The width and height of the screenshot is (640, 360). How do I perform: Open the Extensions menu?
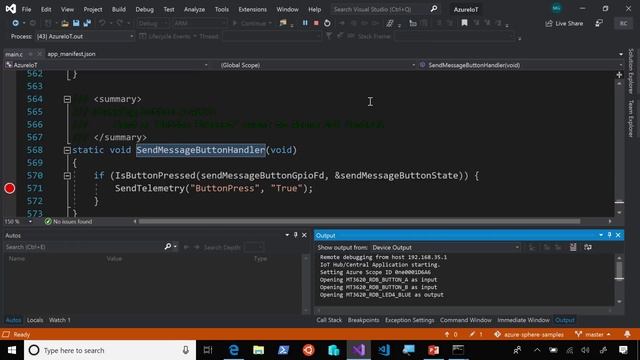pyautogui.click(x=252, y=9)
